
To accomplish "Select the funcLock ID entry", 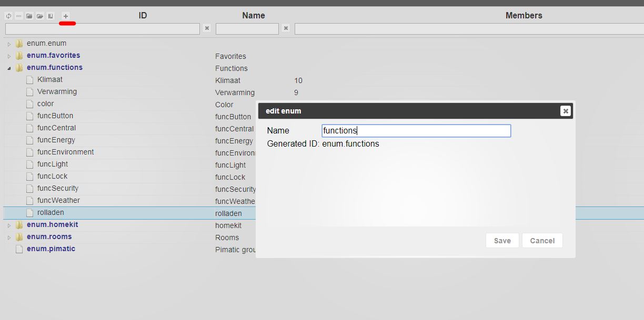I will (x=53, y=177).
